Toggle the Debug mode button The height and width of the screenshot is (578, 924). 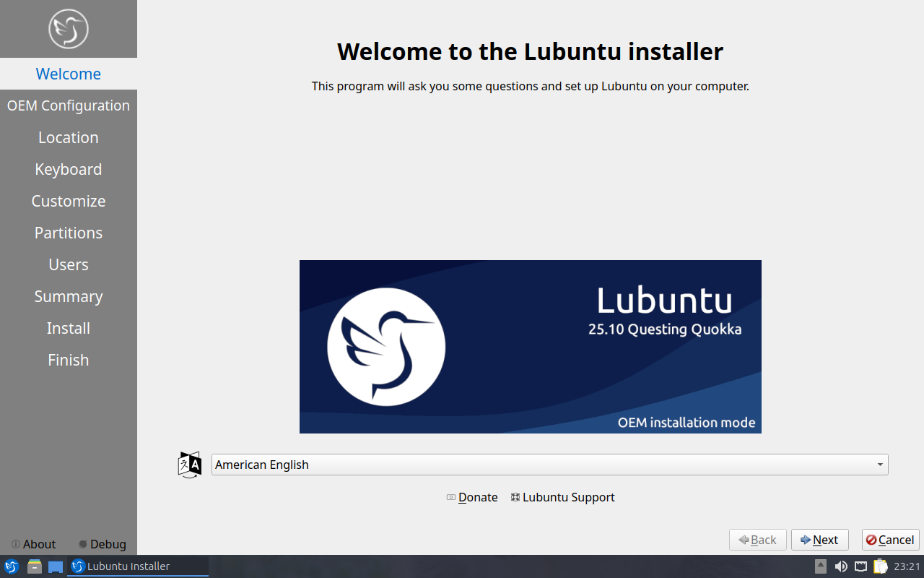click(103, 544)
